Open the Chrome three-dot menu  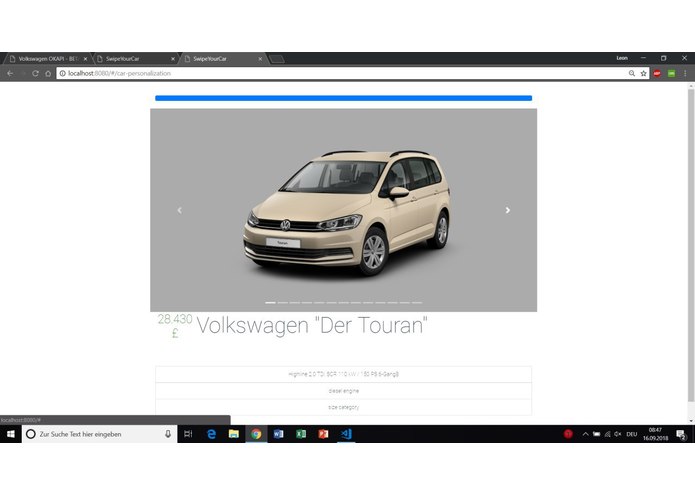tap(685, 74)
